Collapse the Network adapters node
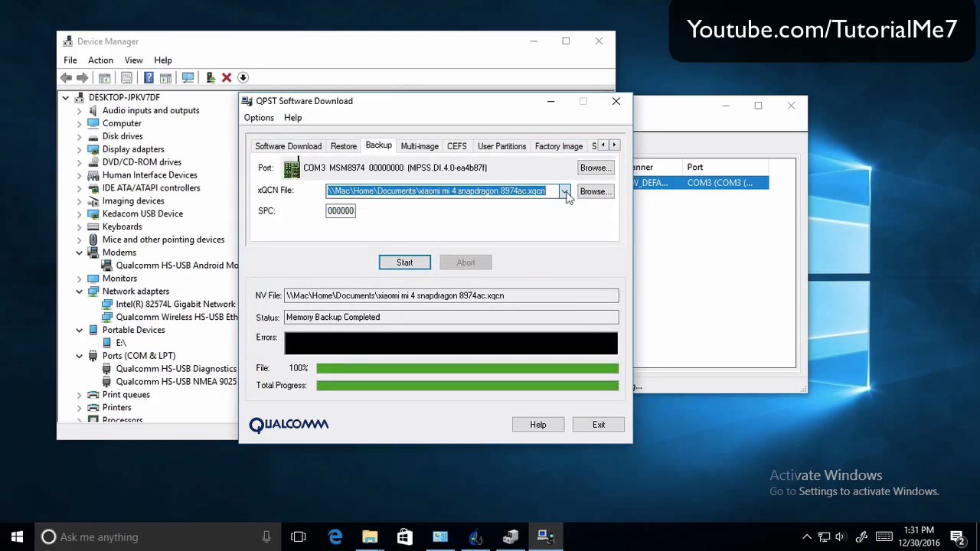 79,292
